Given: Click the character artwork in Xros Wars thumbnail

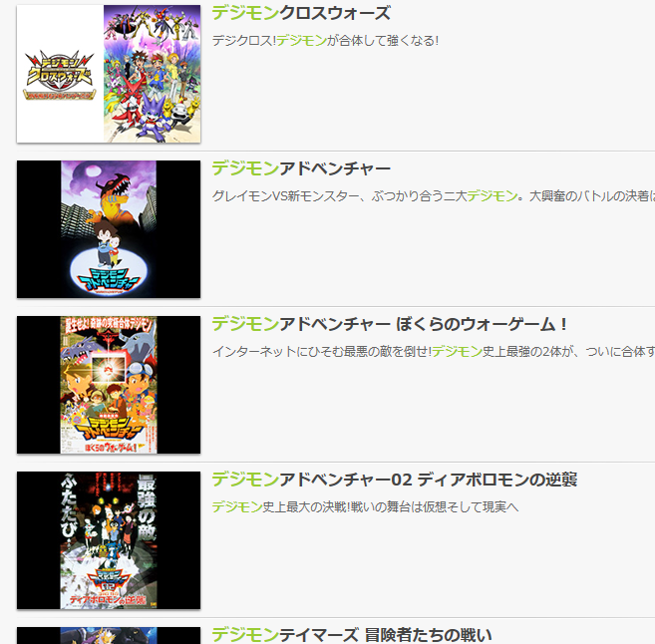Looking at the screenshot, I should (x=153, y=74).
